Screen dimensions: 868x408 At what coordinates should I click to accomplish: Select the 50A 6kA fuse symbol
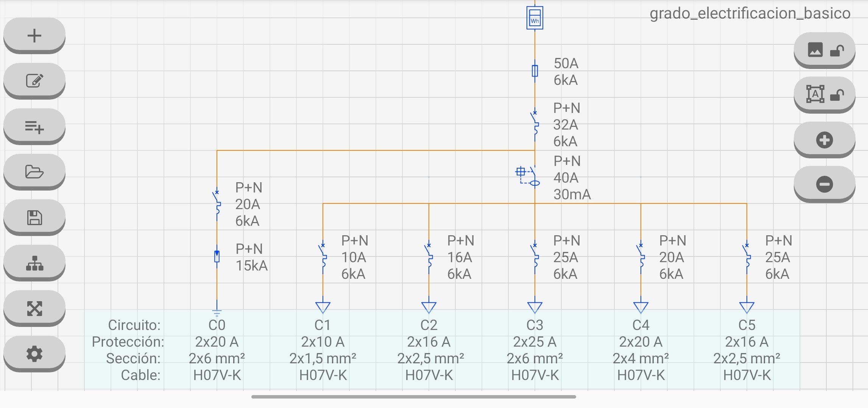pyautogui.click(x=535, y=71)
